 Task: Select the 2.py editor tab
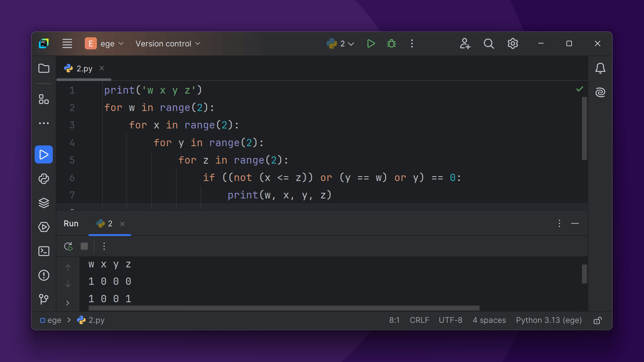[x=84, y=69]
